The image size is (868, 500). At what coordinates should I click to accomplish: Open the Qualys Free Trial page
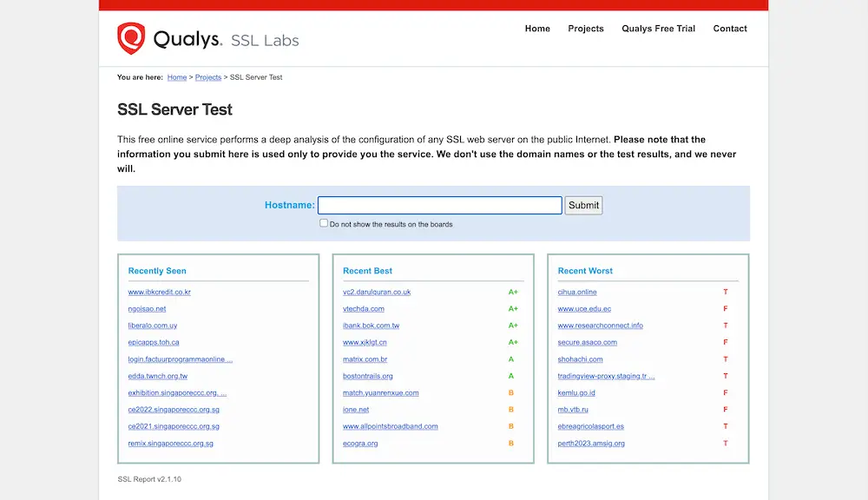[x=658, y=29]
